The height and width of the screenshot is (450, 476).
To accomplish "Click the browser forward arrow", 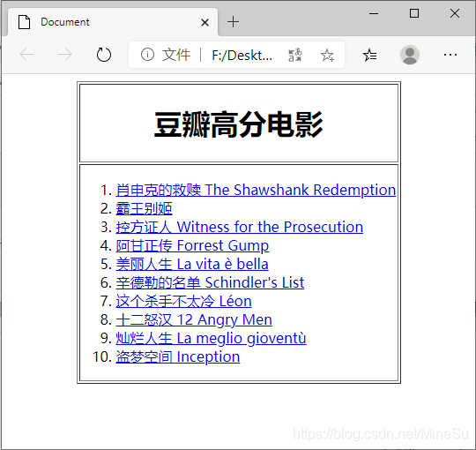I will (x=65, y=55).
